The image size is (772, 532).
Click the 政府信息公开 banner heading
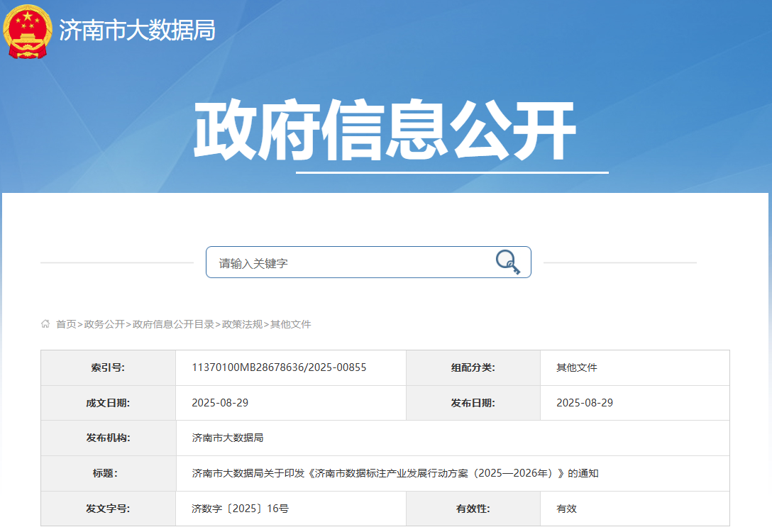click(x=385, y=133)
